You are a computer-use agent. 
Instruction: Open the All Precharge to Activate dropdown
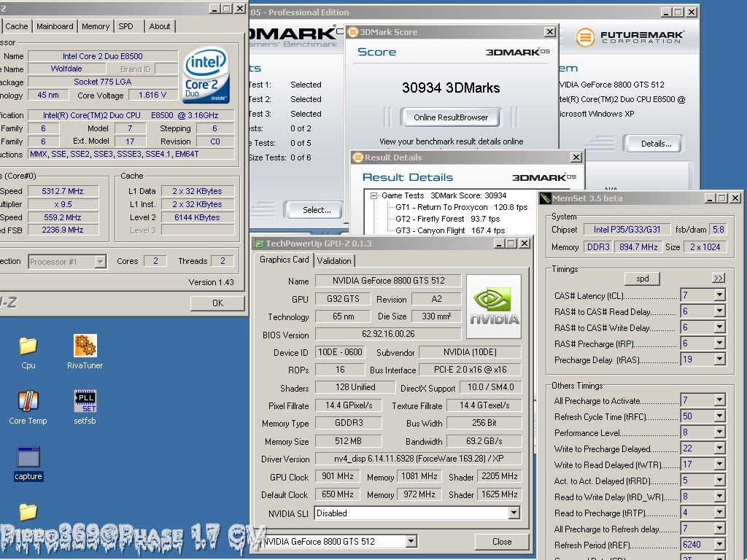point(719,400)
